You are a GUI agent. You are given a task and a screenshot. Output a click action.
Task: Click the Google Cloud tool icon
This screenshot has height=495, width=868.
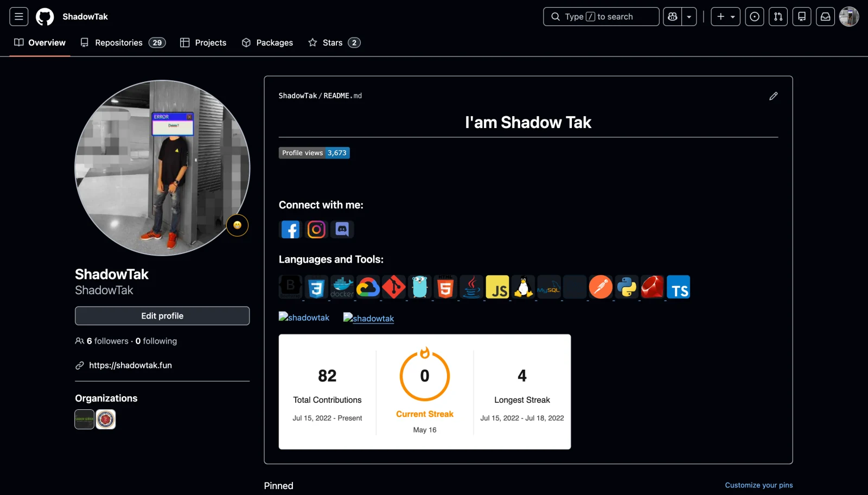click(368, 287)
